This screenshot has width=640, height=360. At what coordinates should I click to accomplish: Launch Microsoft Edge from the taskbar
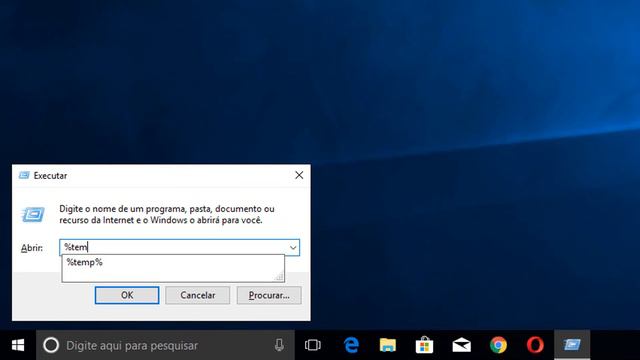[351, 345]
